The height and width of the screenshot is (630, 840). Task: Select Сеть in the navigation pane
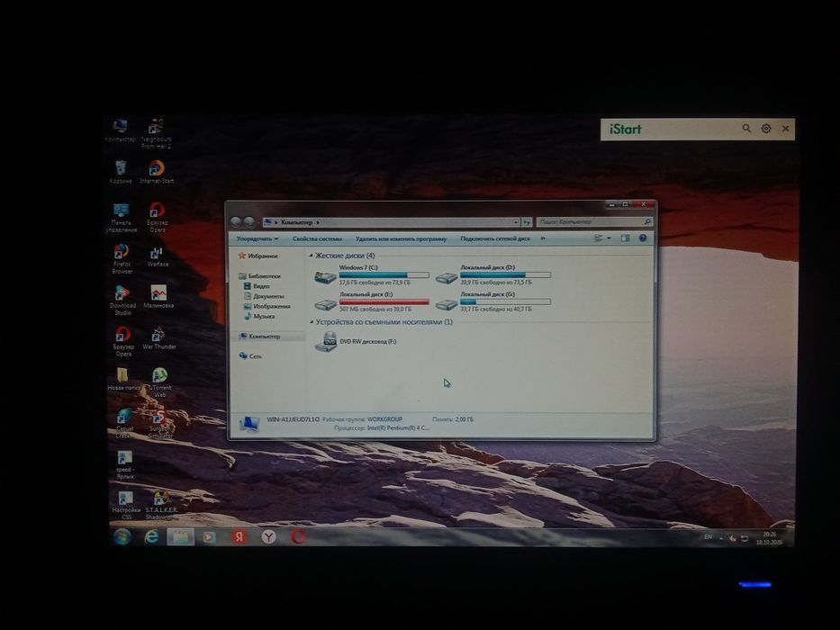pyautogui.click(x=250, y=356)
